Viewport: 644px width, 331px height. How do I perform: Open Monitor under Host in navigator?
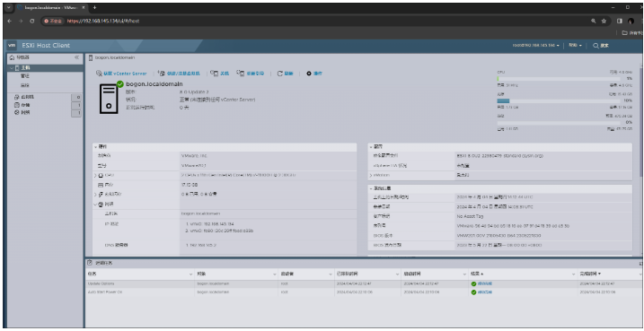tap(25, 85)
